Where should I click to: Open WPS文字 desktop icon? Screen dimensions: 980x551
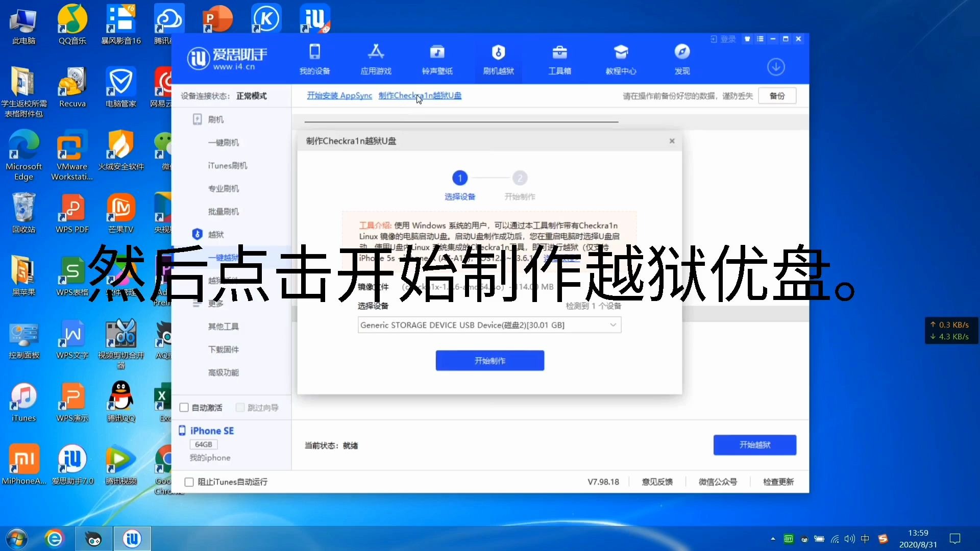72,339
